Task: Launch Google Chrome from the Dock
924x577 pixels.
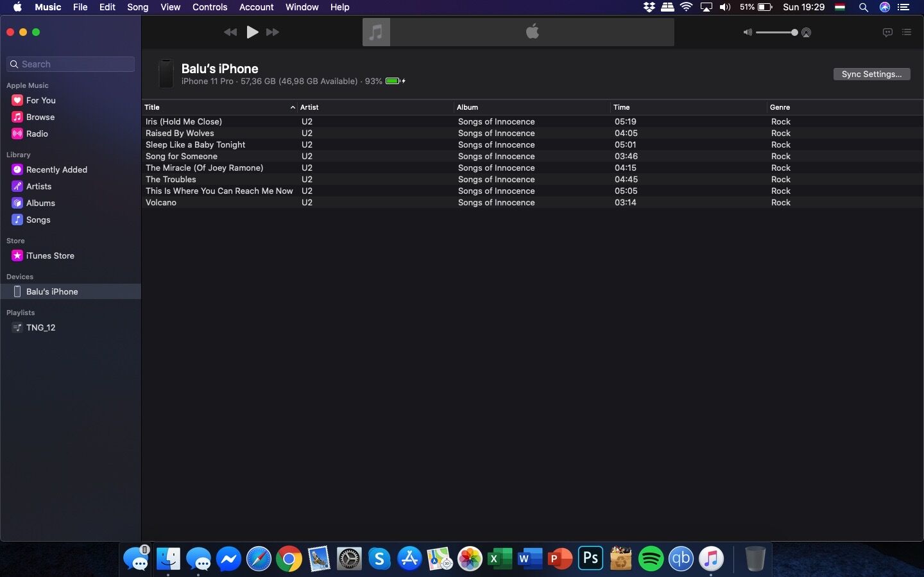Action: [289, 559]
